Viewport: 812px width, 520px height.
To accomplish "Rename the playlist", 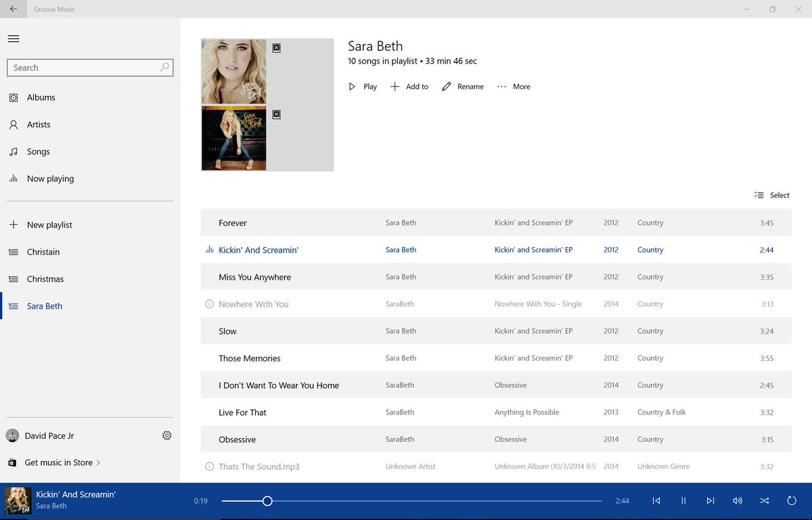I will point(463,87).
